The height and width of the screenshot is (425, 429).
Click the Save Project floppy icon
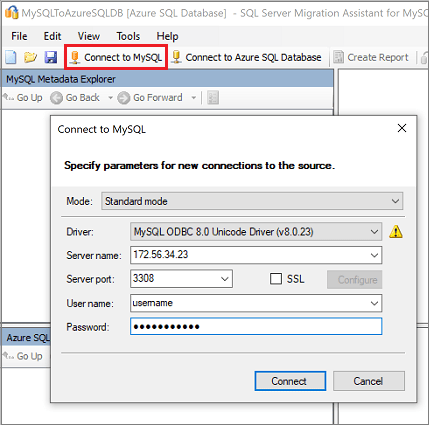51,57
